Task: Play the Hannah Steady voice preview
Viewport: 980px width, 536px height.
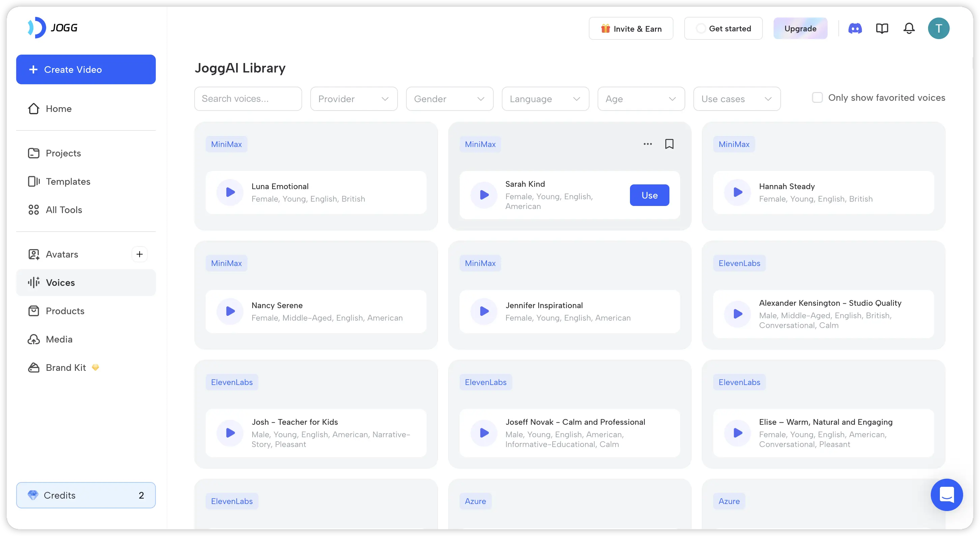Action: coord(737,192)
